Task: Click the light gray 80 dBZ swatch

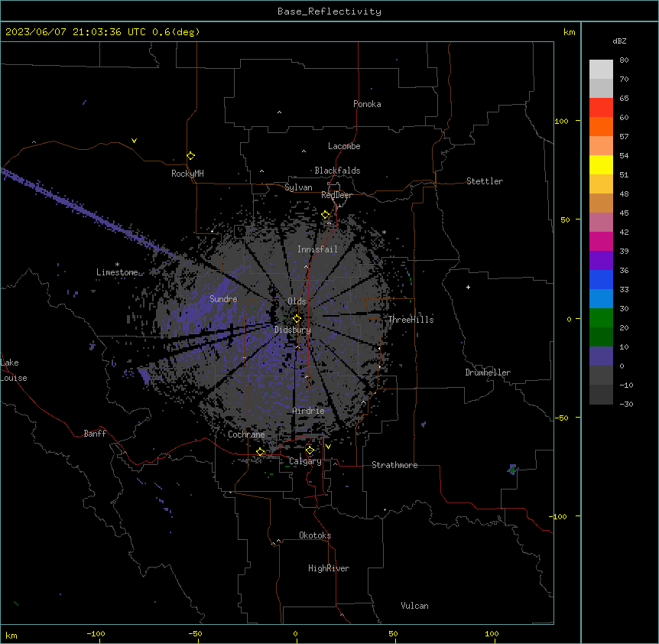Action: 601,70
